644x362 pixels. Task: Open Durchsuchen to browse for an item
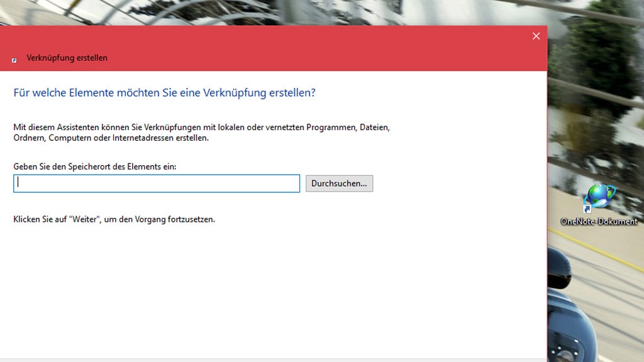click(339, 183)
